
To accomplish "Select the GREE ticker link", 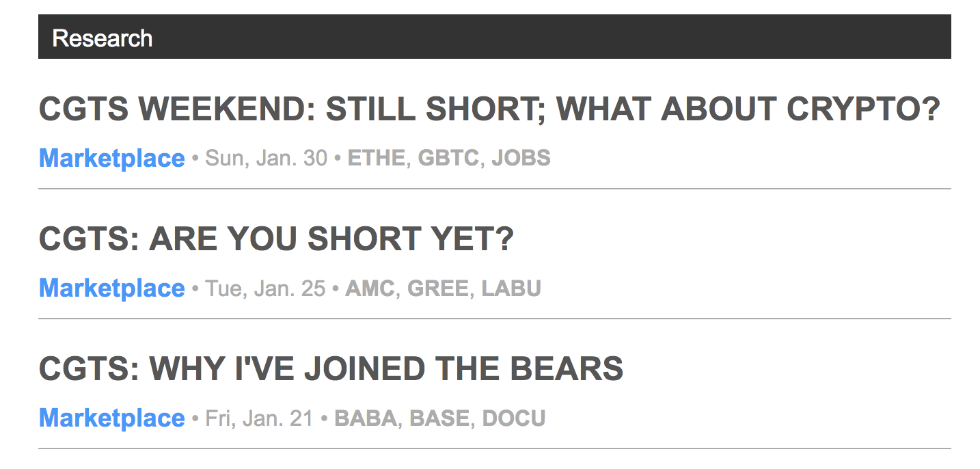I will [438, 289].
